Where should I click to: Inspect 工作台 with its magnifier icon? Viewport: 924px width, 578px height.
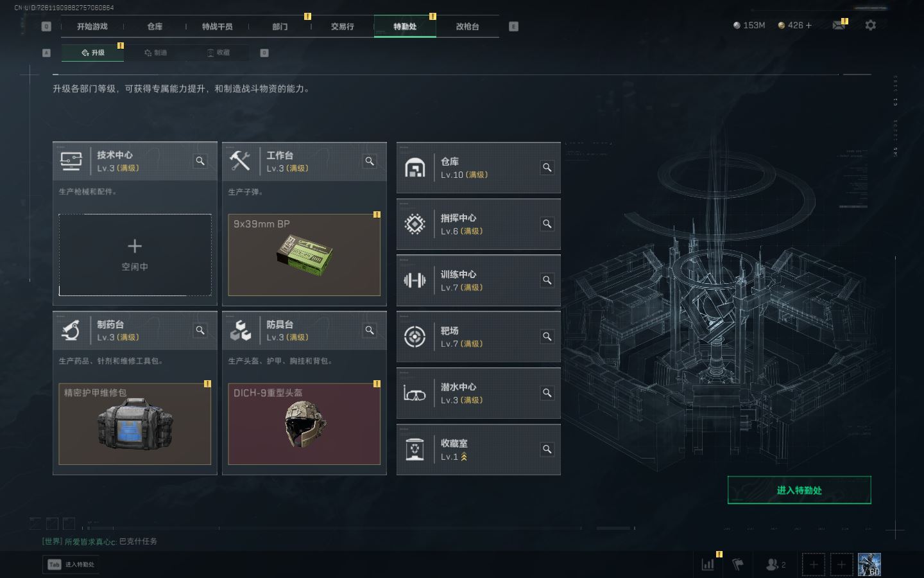click(x=370, y=161)
